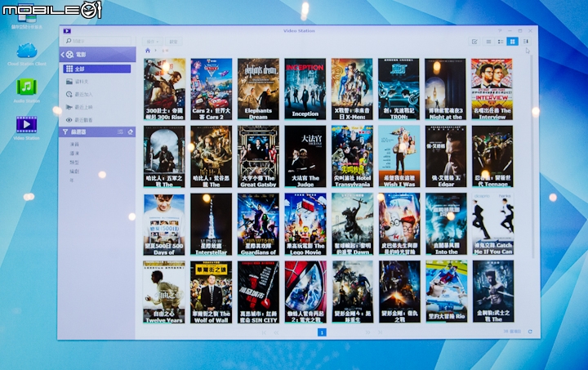588x370 pixels.
Task: Open the J. Edgar poster
Action: [446, 156]
